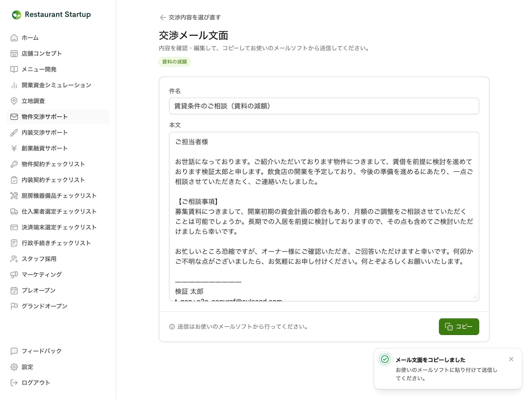The image size is (532, 399).
Task: Click the マーケティング megaphone icon
Action: [14, 275]
